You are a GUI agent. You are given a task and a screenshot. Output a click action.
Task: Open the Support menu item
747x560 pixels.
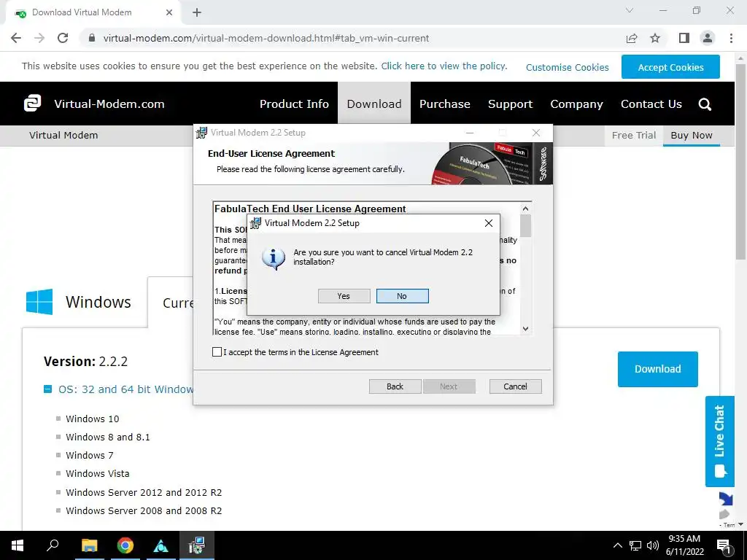point(510,104)
